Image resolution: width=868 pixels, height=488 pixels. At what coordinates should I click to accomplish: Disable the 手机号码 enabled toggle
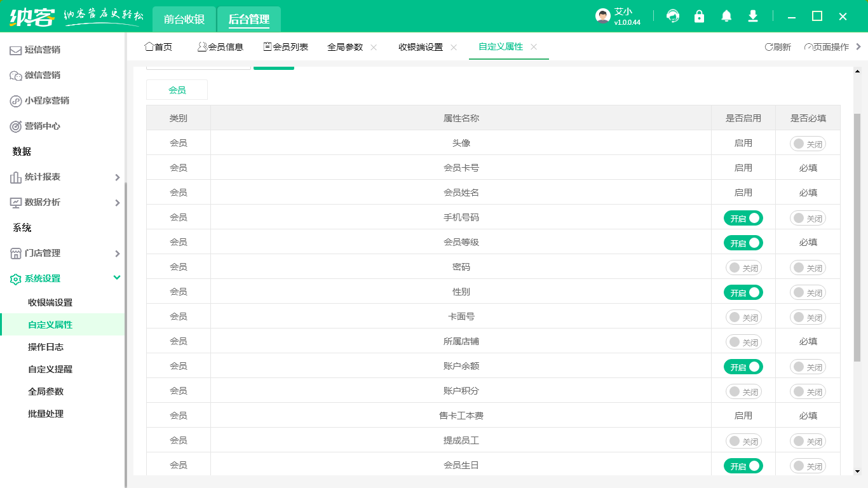pyautogui.click(x=743, y=218)
